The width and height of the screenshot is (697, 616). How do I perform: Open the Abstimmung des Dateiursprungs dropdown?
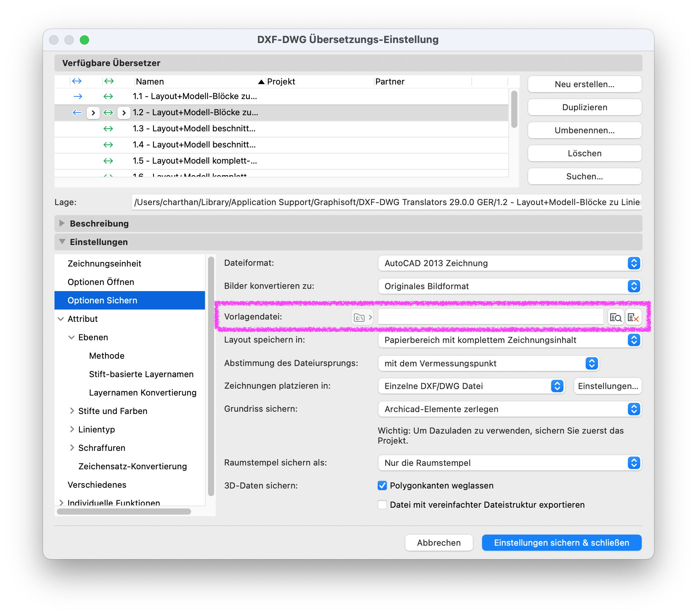coord(489,363)
